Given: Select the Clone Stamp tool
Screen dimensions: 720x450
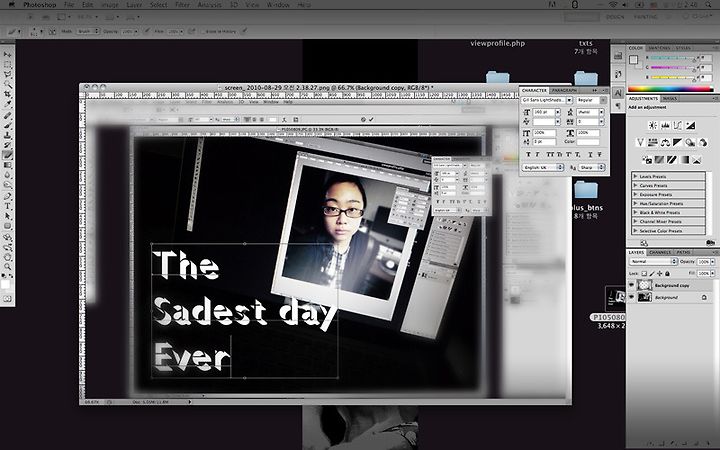Looking at the screenshot, I should [8, 135].
